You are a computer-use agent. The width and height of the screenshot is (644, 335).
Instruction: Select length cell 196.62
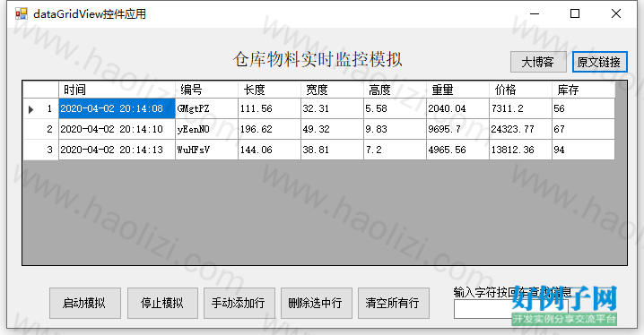coord(269,129)
